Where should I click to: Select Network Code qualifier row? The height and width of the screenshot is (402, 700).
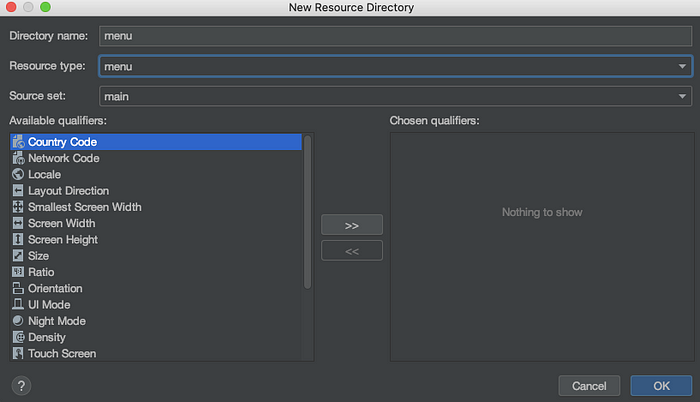(156, 158)
